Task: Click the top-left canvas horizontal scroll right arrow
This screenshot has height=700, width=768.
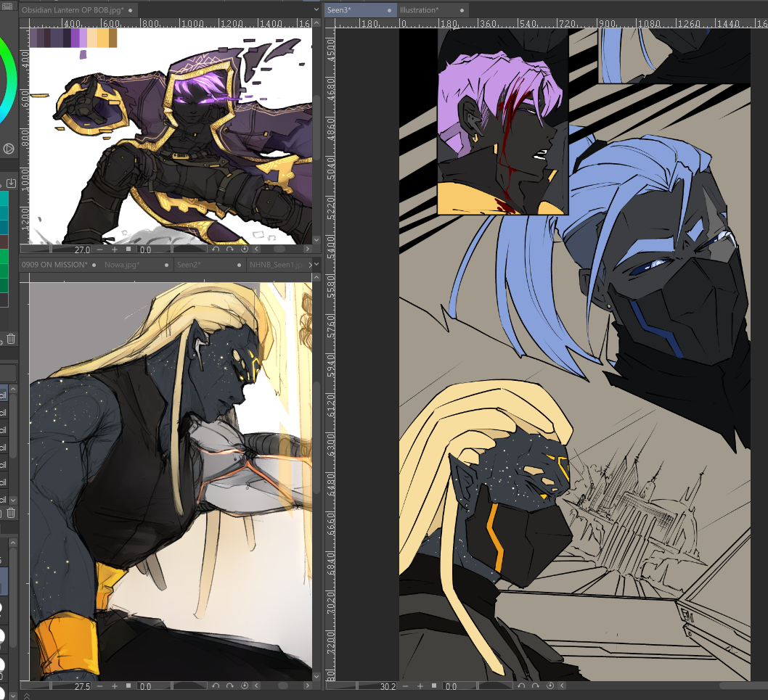Action: [x=307, y=249]
